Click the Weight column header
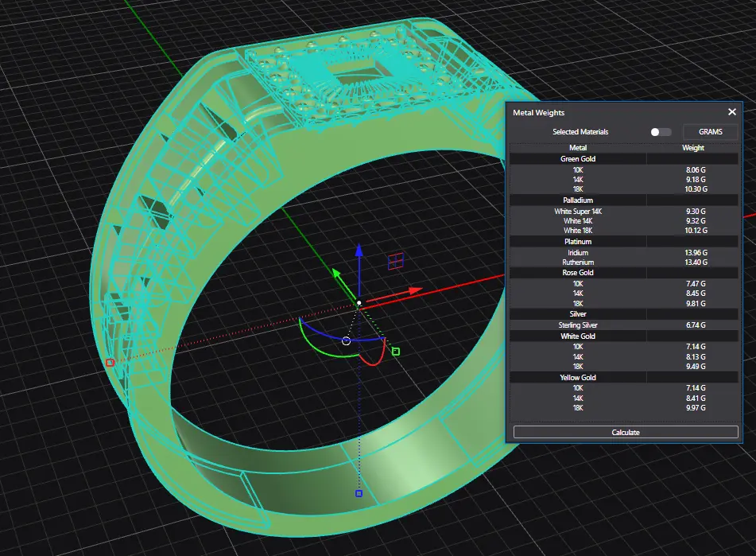 (x=692, y=148)
